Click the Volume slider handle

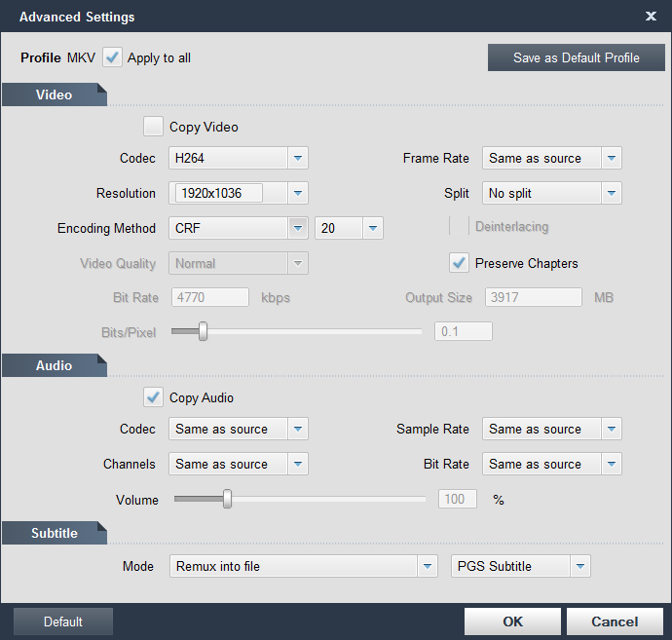coord(227,500)
